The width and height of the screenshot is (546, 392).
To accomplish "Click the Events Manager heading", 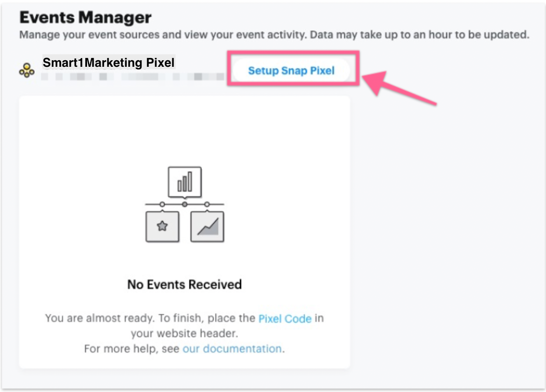I will pyautogui.click(x=86, y=18).
